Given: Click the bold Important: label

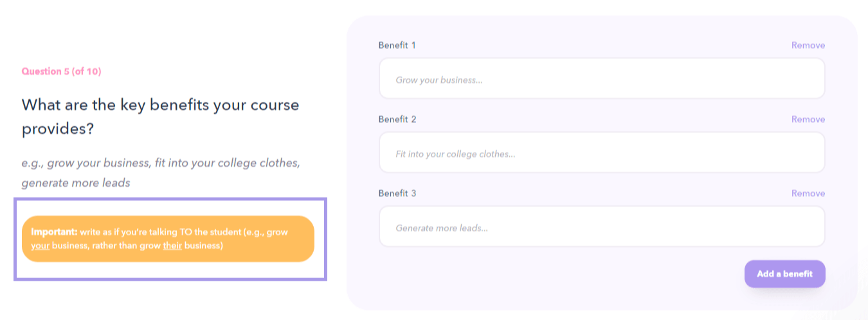Looking at the screenshot, I should pyautogui.click(x=54, y=232).
